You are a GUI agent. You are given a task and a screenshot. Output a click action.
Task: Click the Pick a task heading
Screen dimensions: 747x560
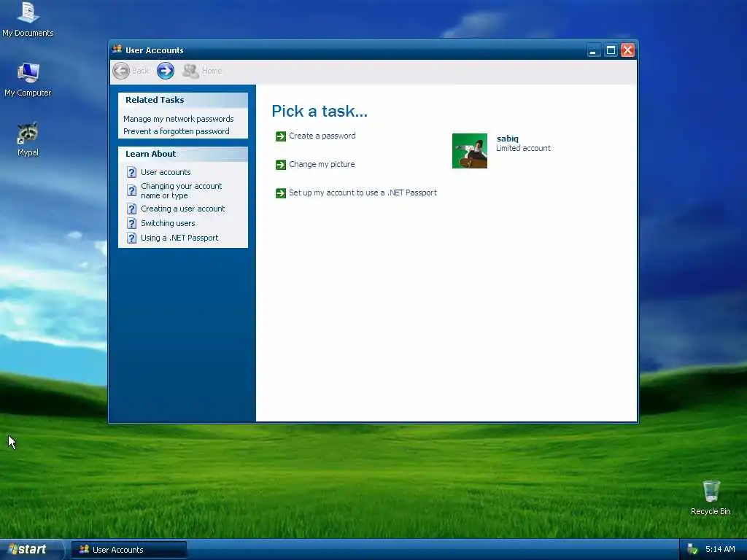[x=320, y=112]
